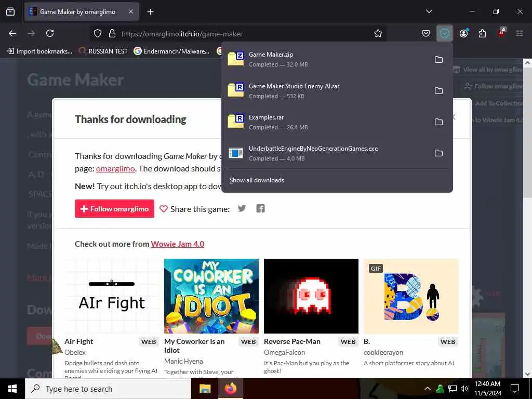Screen dimensions: 532x399
Task: Open Firefox View tab list icon
Action: (10, 12)
